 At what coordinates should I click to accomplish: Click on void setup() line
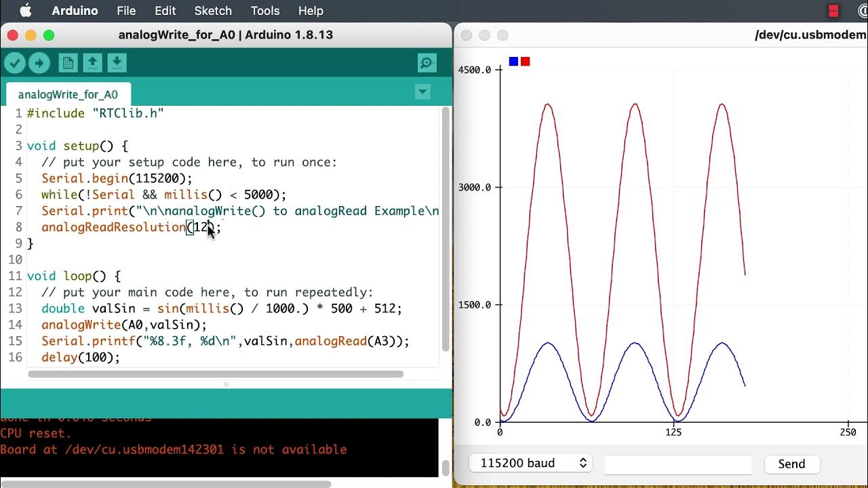coord(77,146)
